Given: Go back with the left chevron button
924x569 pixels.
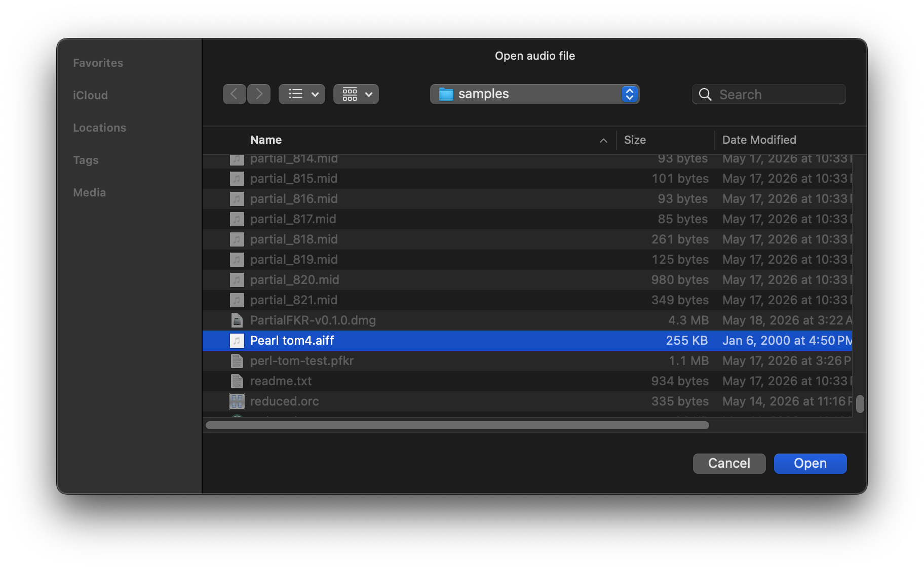Looking at the screenshot, I should 234,94.
